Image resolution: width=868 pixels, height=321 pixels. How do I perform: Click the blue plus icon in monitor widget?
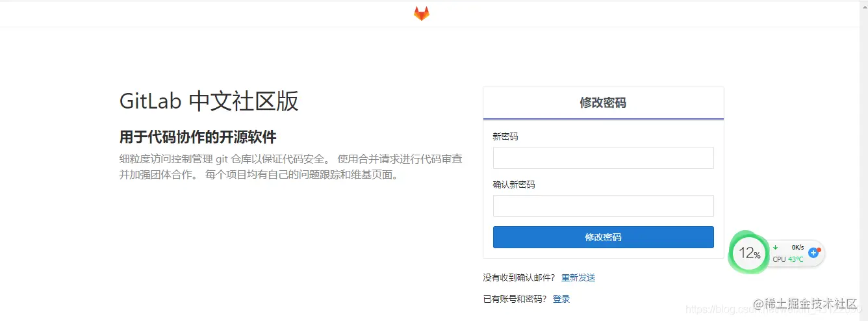[x=813, y=252]
